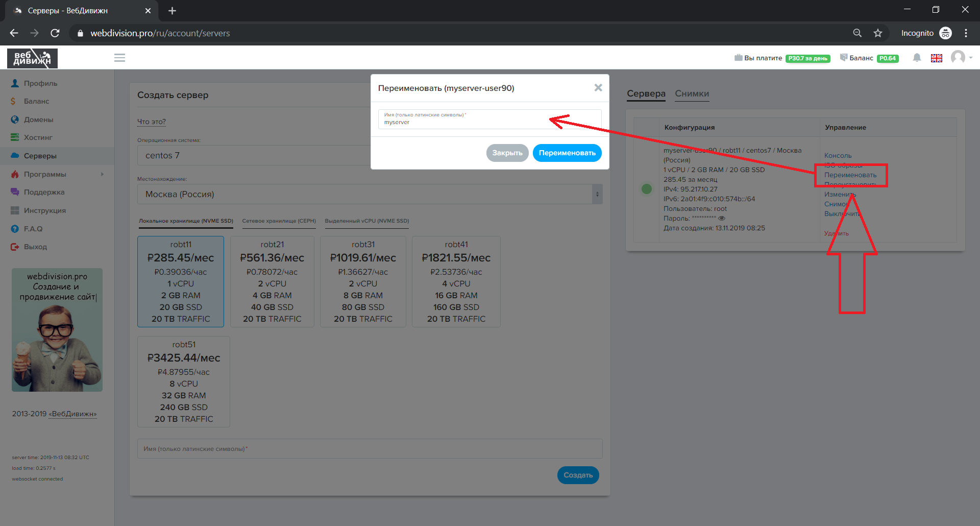The image size is (980, 526).
Task: Open browser zoom magnifier icon
Action: (x=857, y=33)
